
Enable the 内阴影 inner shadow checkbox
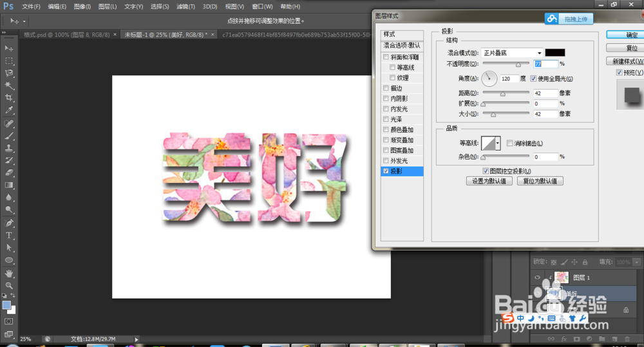tap(386, 98)
